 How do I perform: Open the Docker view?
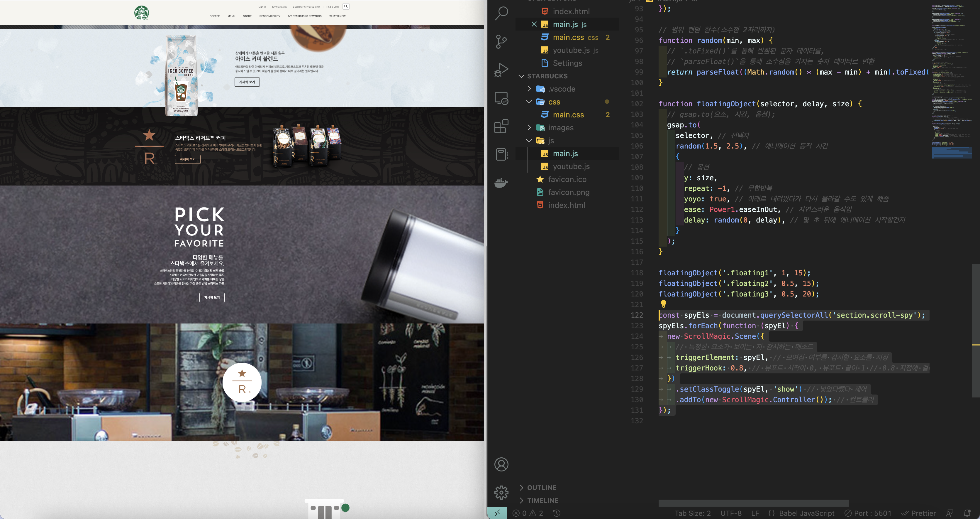pyautogui.click(x=501, y=183)
